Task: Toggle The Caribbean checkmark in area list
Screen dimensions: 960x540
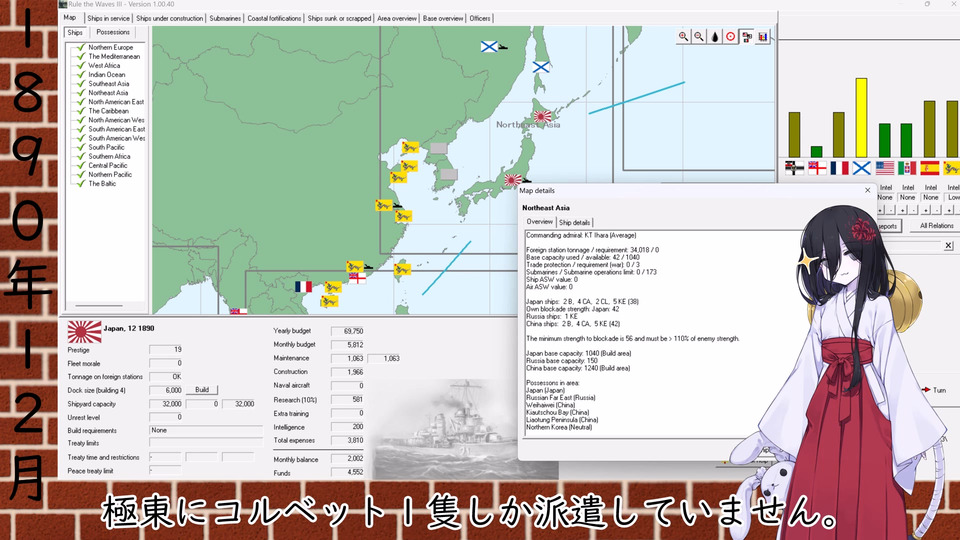Action: point(81,111)
